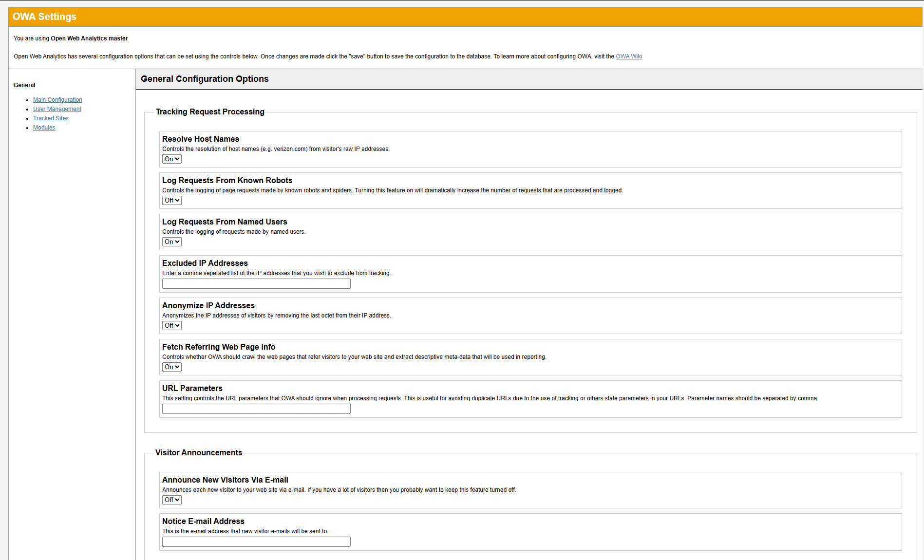Screen dimensions: 924x560
Task: Click the crawl referring web pages description
Action: pos(354,357)
